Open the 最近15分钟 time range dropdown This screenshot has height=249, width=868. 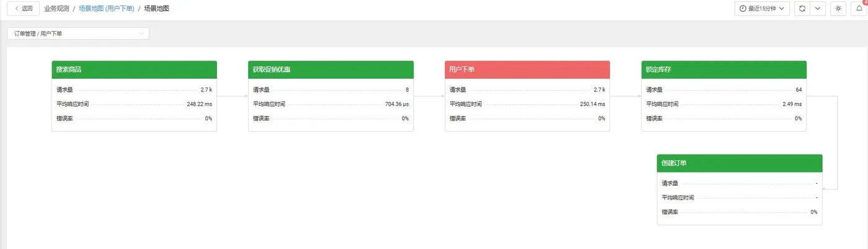click(x=762, y=9)
